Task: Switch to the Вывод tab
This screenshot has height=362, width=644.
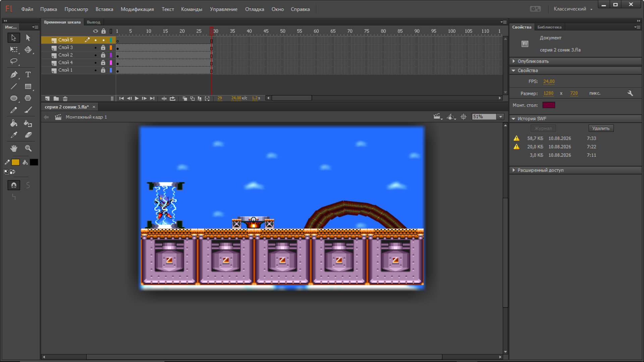Action: pos(93,22)
